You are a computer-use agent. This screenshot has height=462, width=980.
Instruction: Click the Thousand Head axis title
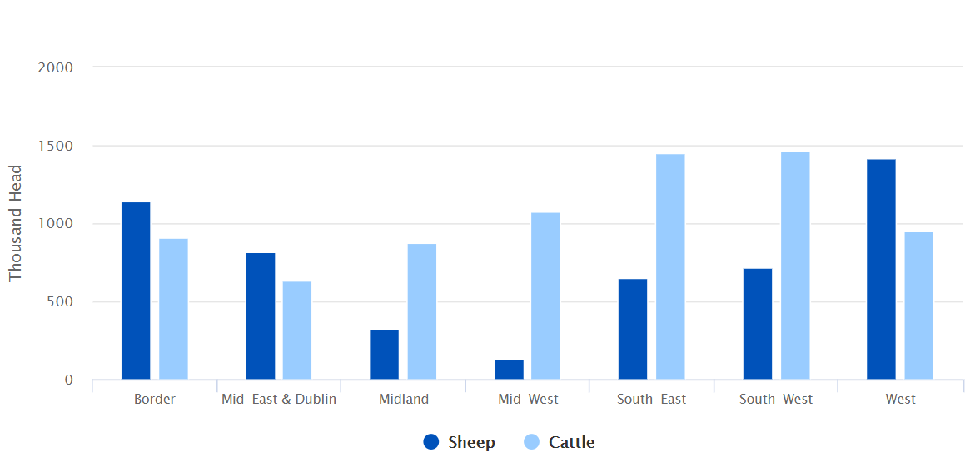coord(15,223)
